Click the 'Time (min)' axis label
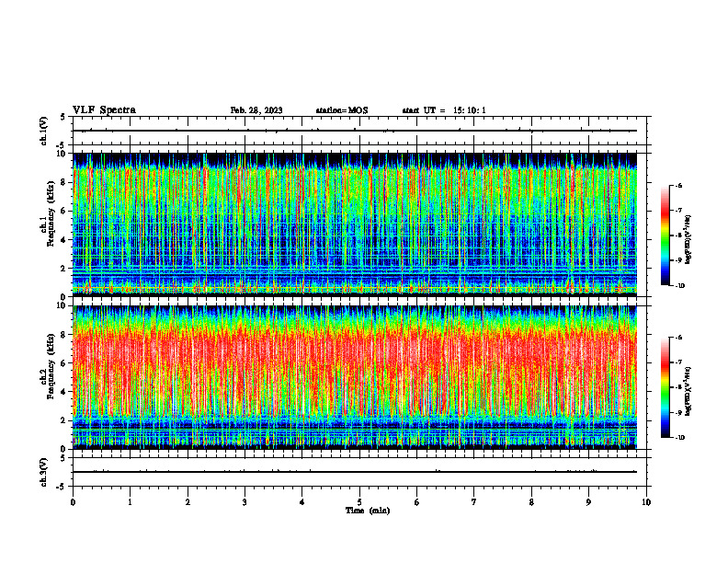This screenshot has width=728, height=563. [368, 511]
